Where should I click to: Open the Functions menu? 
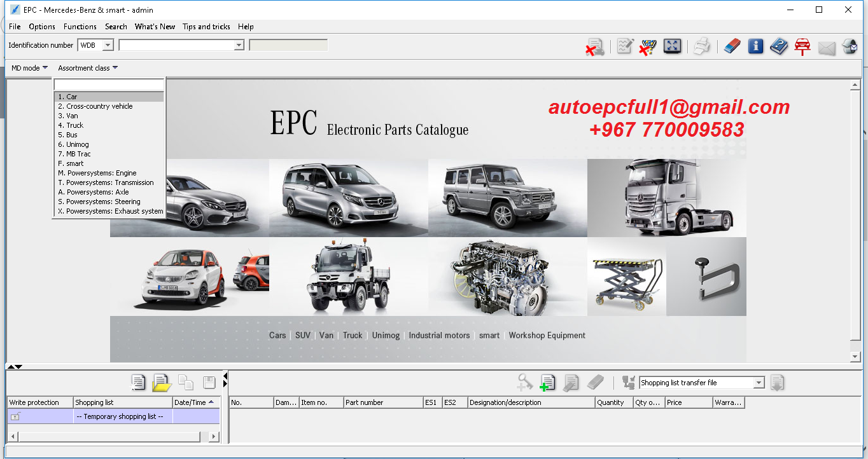[80, 27]
